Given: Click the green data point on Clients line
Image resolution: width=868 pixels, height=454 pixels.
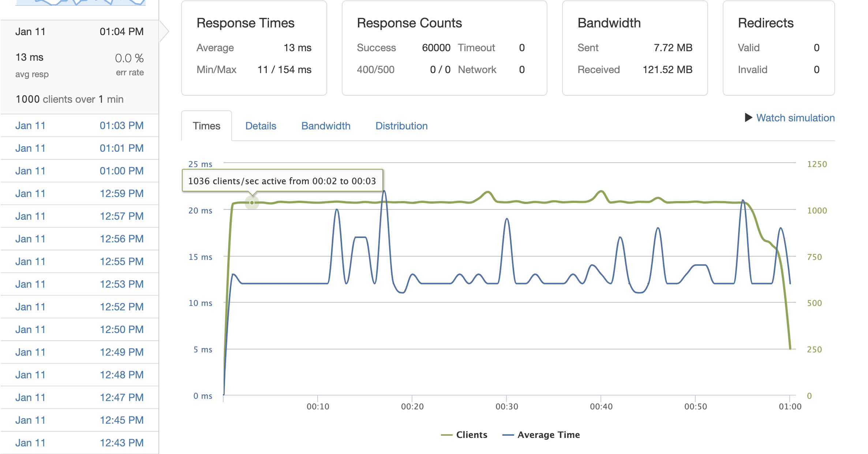Looking at the screenshot, I should 252,203.
